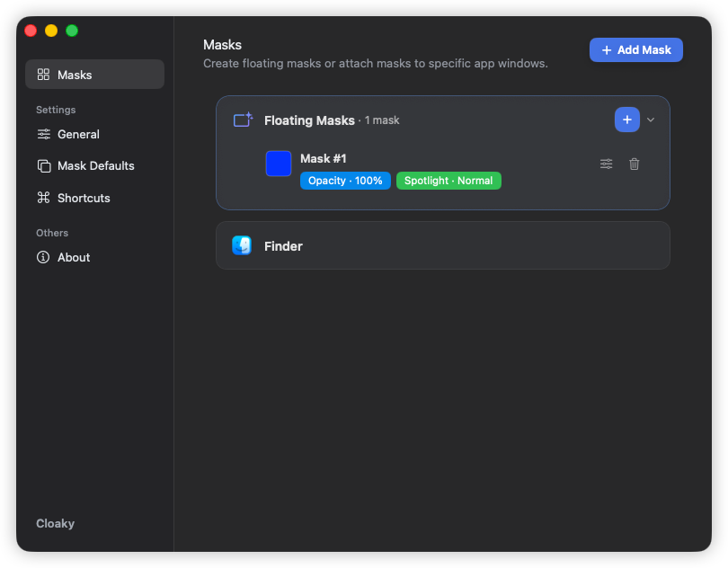Click the '1 mask' count text
The height and width of the screenshot is (568, 728).
(382, 120)
